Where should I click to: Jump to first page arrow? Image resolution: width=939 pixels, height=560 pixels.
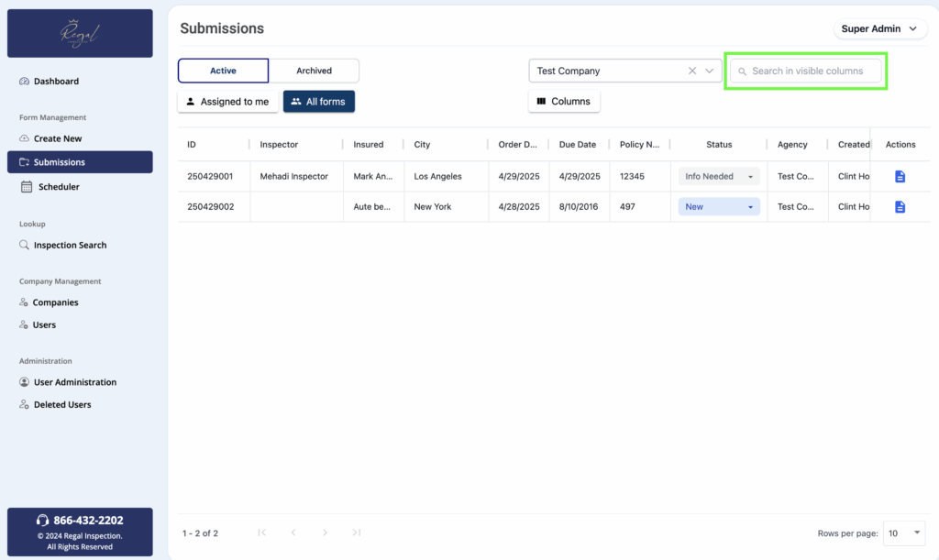[261, 533]
